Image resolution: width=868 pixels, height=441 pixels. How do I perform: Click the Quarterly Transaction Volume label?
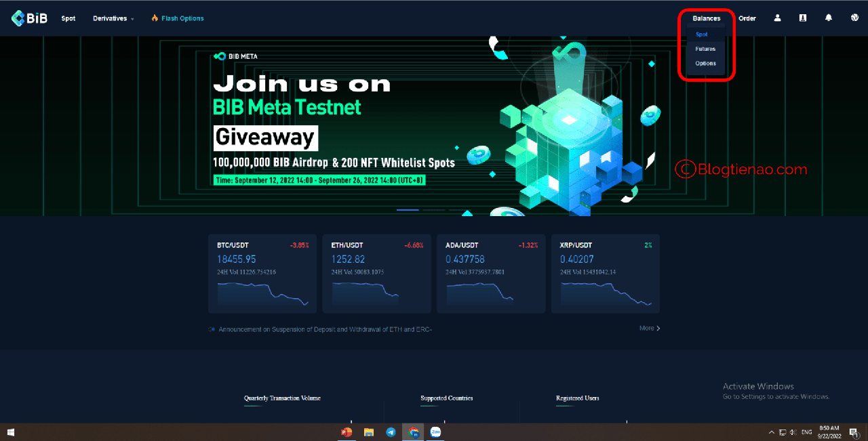(x=282, y=398)
